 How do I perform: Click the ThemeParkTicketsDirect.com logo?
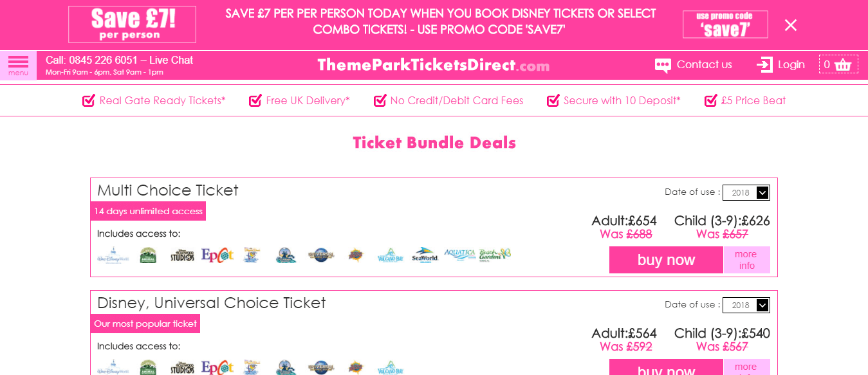434,65
